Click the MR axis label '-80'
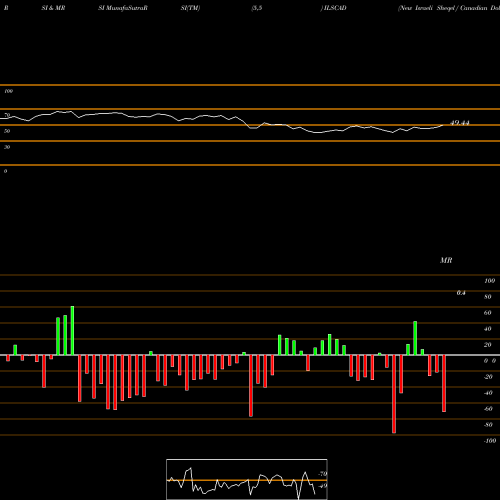This screenshot has height=500, width=500. 488,425
